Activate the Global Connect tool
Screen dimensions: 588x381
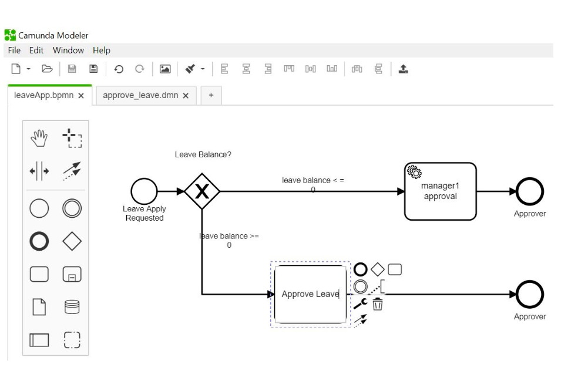(x=72, y=171)
